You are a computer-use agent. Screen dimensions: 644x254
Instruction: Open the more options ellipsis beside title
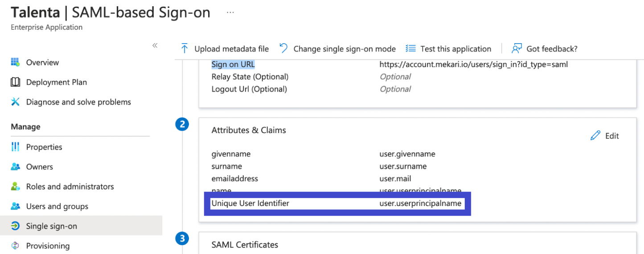click(x=230, y=12)
